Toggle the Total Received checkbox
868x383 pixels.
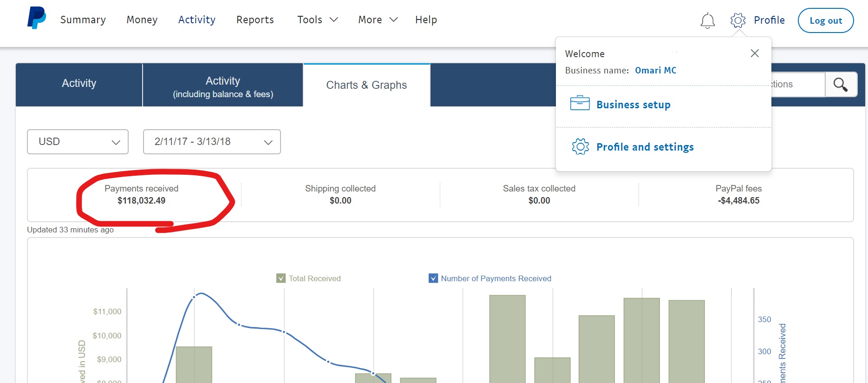tap(281, 278)
